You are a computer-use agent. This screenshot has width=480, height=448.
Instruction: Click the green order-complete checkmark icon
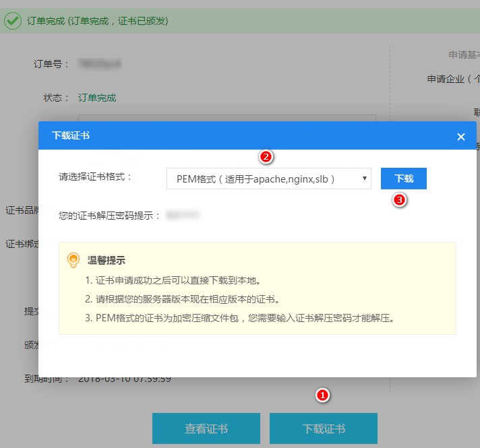12,21
